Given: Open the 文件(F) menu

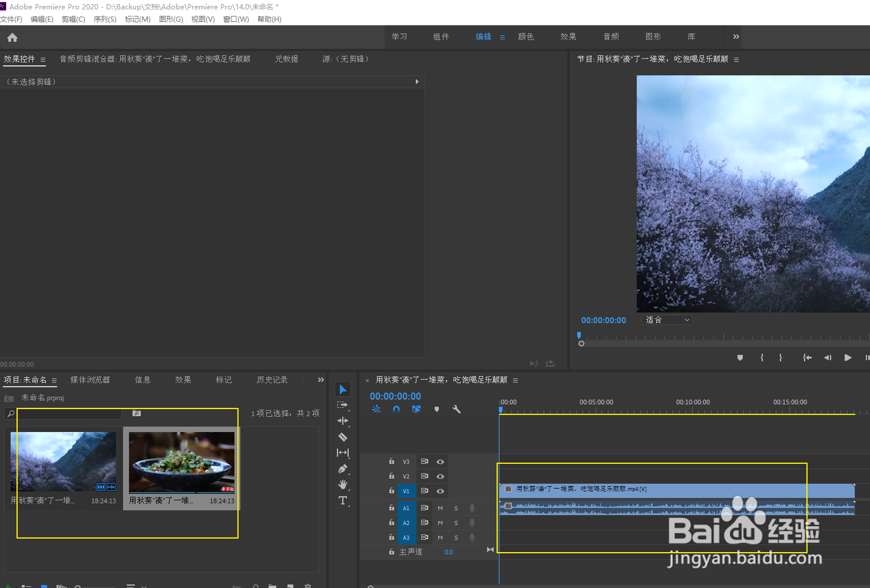Looking at the screenshot, I should [11, 19].
